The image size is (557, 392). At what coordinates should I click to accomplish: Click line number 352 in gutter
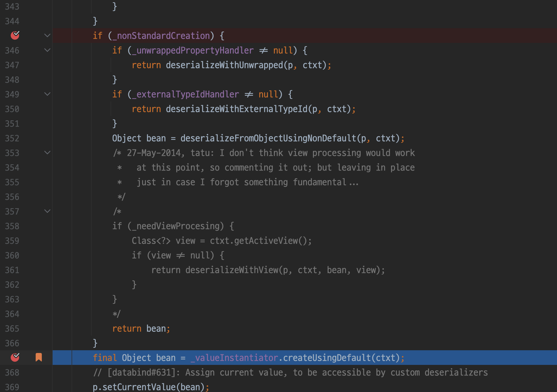point(12,138)
